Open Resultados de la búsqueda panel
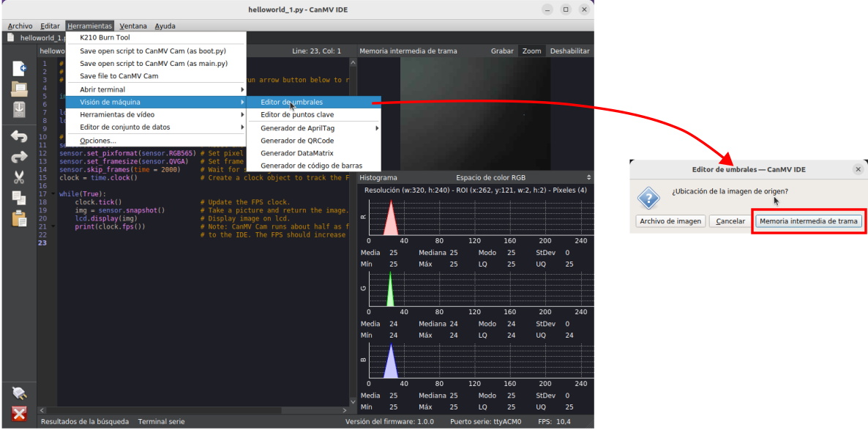Image resolution: width=868 pixels, height=430 pixels. 85,422
